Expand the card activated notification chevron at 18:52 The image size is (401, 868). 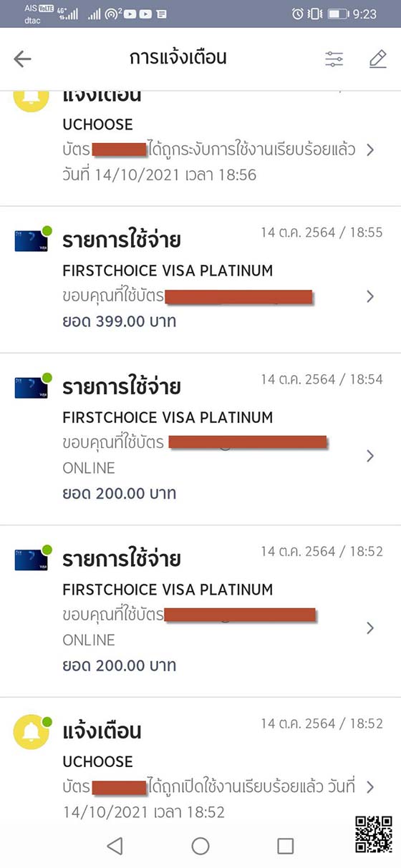[x=370, y=787]
